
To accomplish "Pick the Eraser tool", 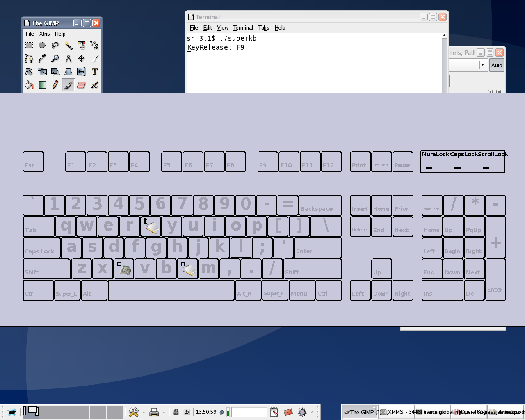I will click(x=82, y=85).
